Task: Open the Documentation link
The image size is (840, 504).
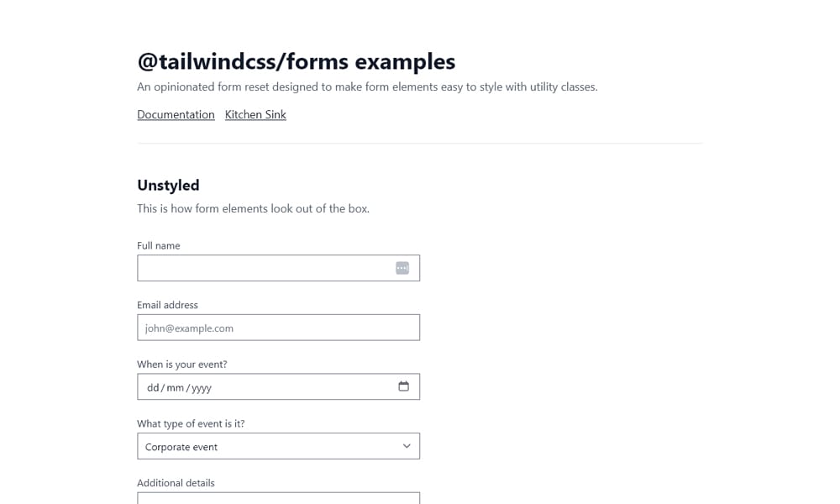Action: [176, 114]
